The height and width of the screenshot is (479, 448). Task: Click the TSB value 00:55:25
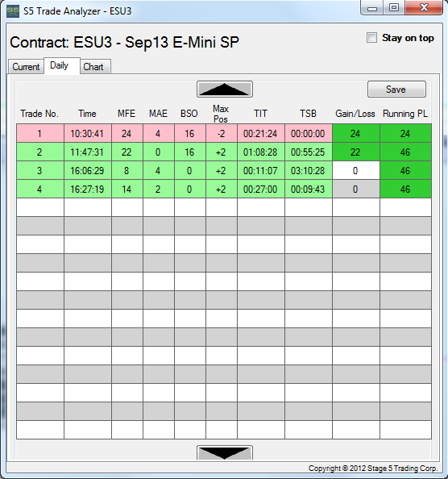(x=309, y=152)
